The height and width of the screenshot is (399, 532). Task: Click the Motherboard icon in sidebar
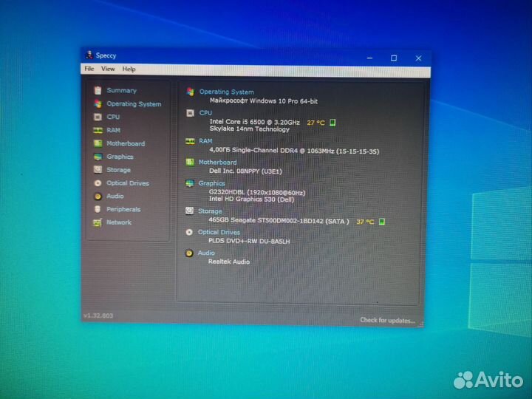[x=98, y=143]
